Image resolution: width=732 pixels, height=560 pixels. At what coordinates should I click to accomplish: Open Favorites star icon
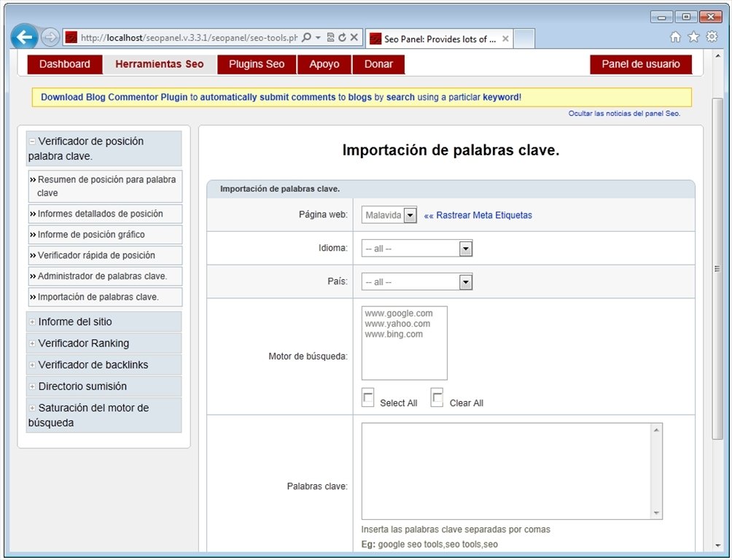[x=693, y=37]
